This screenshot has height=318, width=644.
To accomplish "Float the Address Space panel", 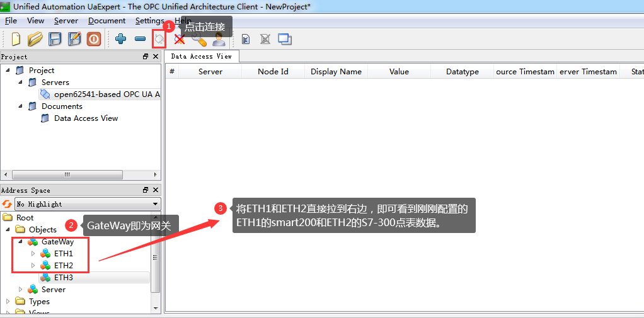I will 146,190.
